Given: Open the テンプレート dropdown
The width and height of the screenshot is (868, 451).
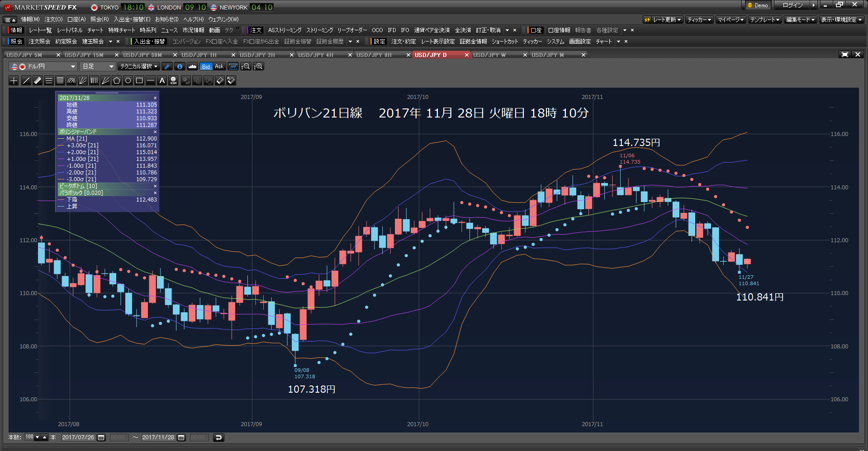Looking at the screenshot, I should point(765,20).
